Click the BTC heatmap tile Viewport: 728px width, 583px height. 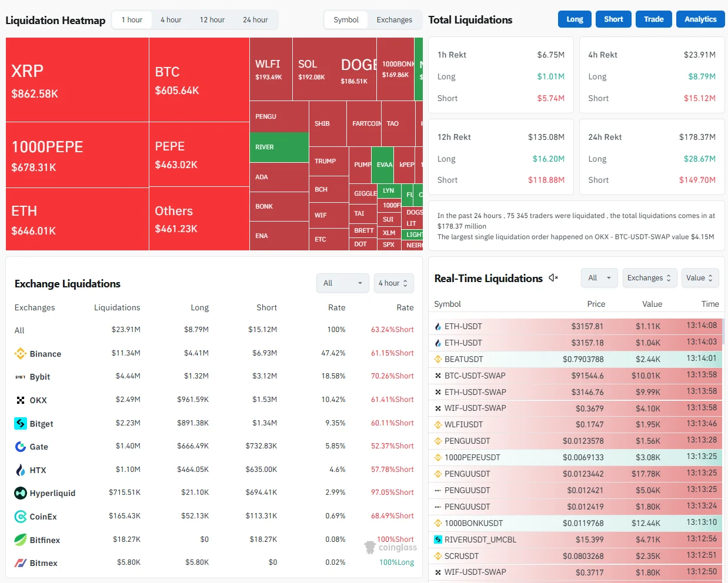(199, 80)
